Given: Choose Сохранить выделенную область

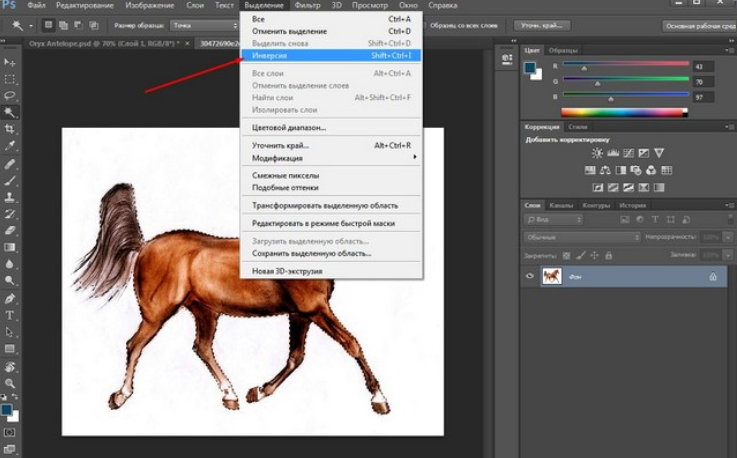Looking at the screenshot, I should click(331, 253).
